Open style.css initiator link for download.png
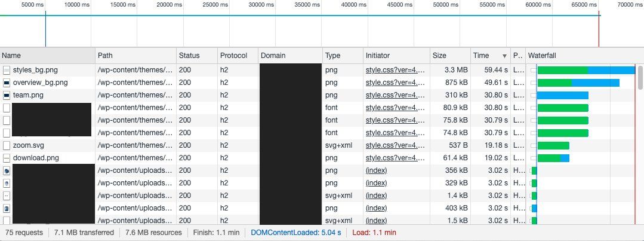 point(395,158)
